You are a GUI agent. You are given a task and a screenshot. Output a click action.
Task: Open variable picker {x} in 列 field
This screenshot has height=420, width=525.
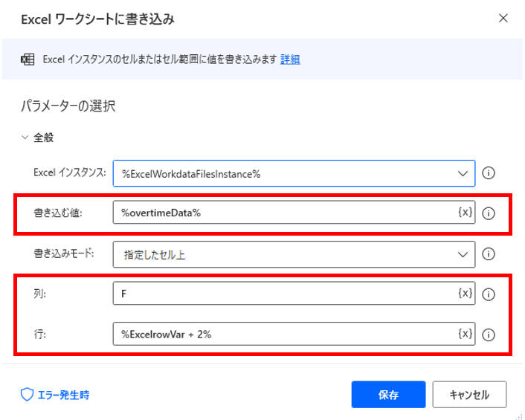(x=465, y=293)
